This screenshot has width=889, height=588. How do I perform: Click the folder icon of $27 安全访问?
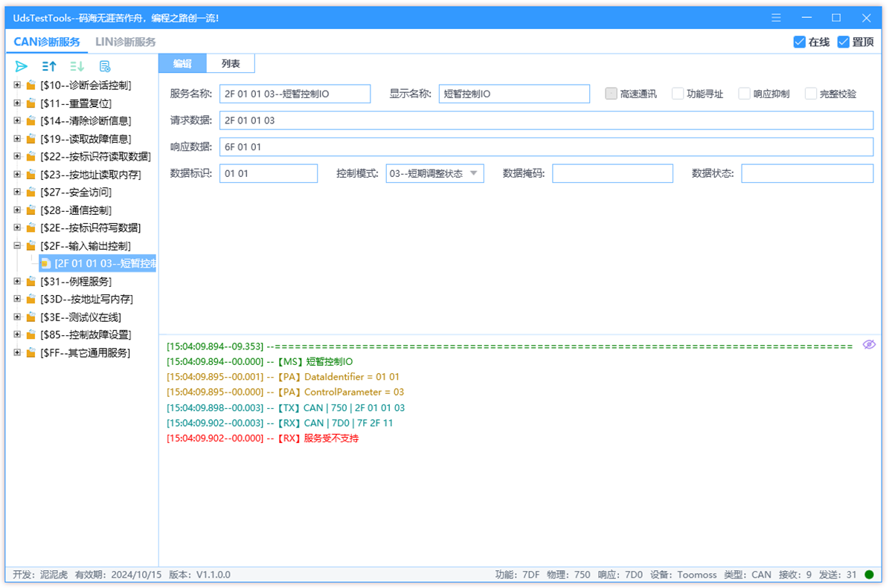[31, 192]
